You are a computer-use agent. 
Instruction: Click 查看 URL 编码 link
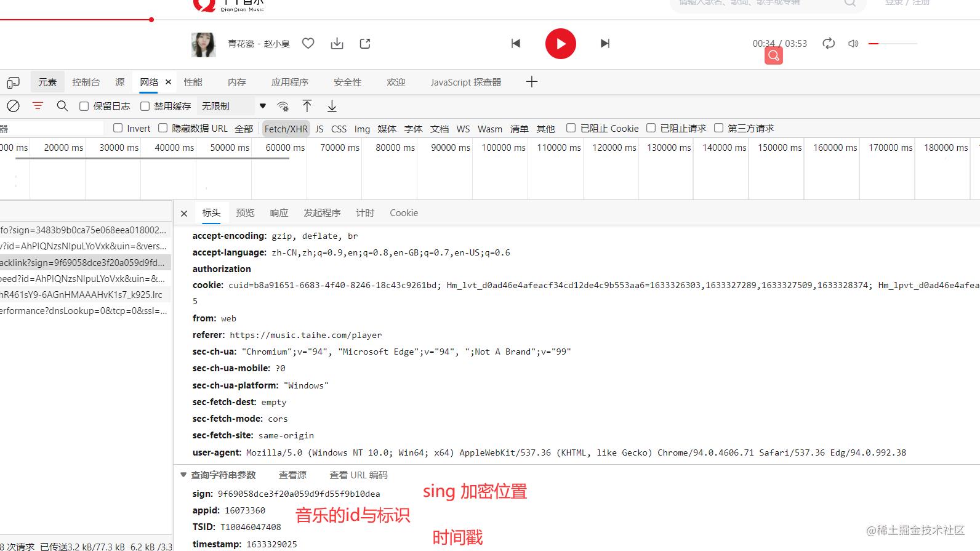(x=358, y=475)
